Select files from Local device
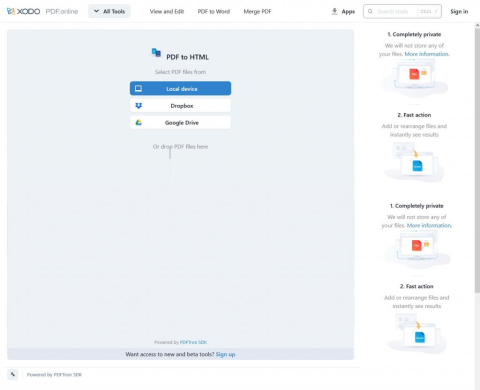The width and height of the screenshot is (480, 390). point(180,88)
